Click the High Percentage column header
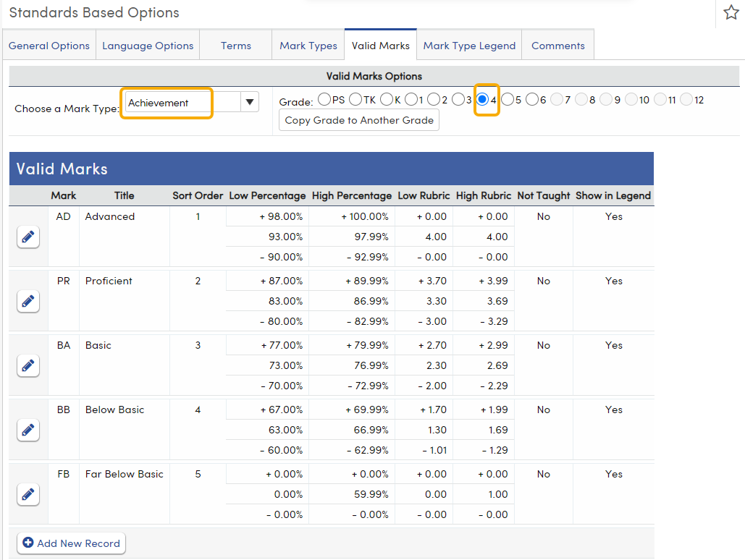The image size is (745, 560). tap(352, 195)
